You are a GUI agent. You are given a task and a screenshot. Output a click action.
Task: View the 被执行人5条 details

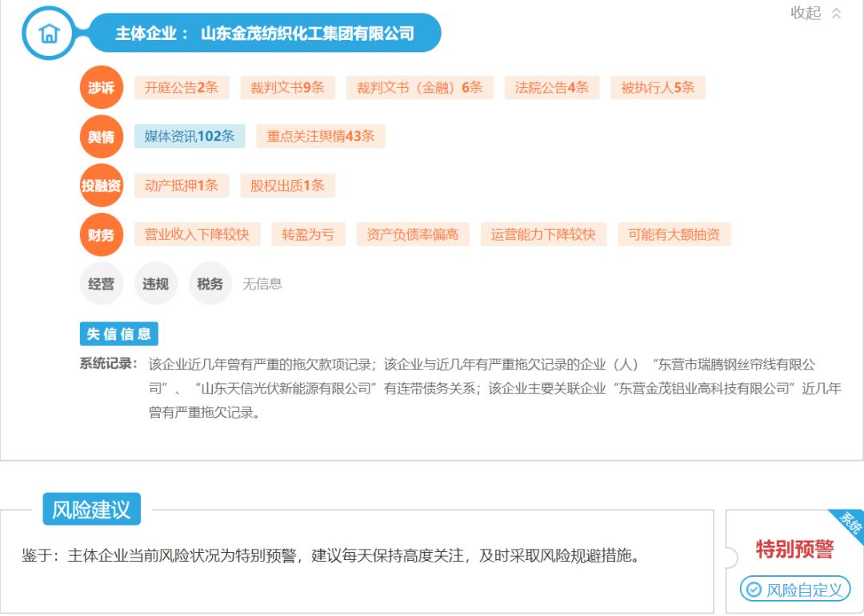coord(658,87)
